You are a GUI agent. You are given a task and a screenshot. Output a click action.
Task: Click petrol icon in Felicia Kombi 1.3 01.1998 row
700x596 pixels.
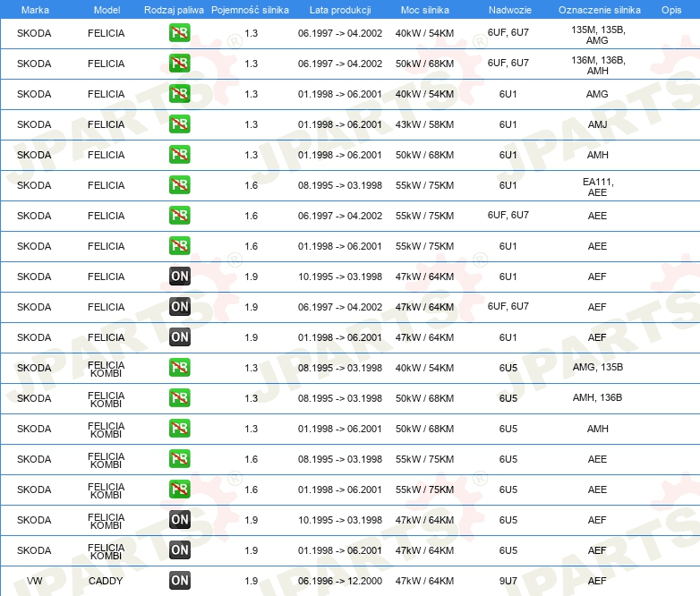click(x=179, y=428)
